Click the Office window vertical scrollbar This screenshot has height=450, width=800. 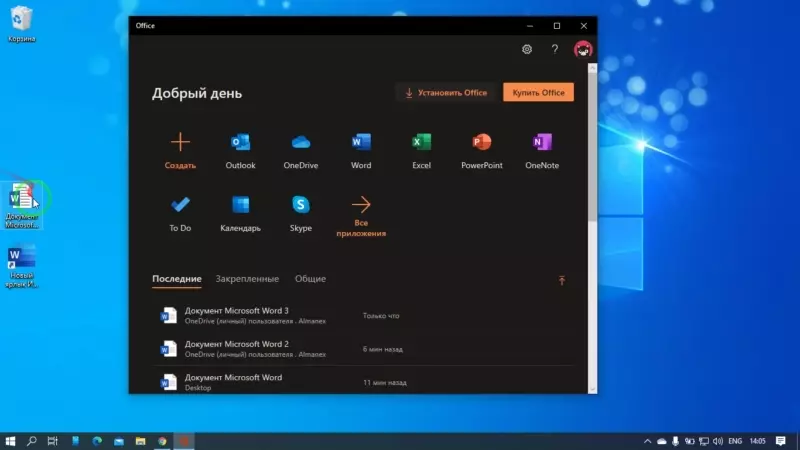tap(592, 145)
